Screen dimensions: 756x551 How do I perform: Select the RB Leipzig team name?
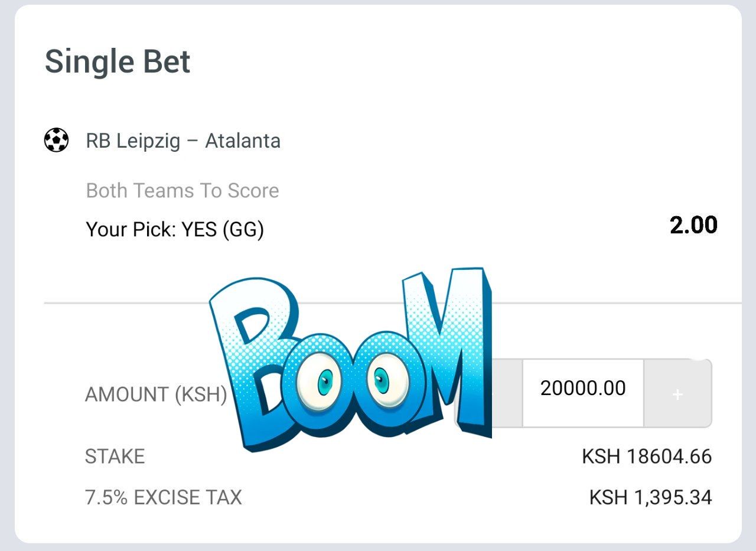point(133,141)
